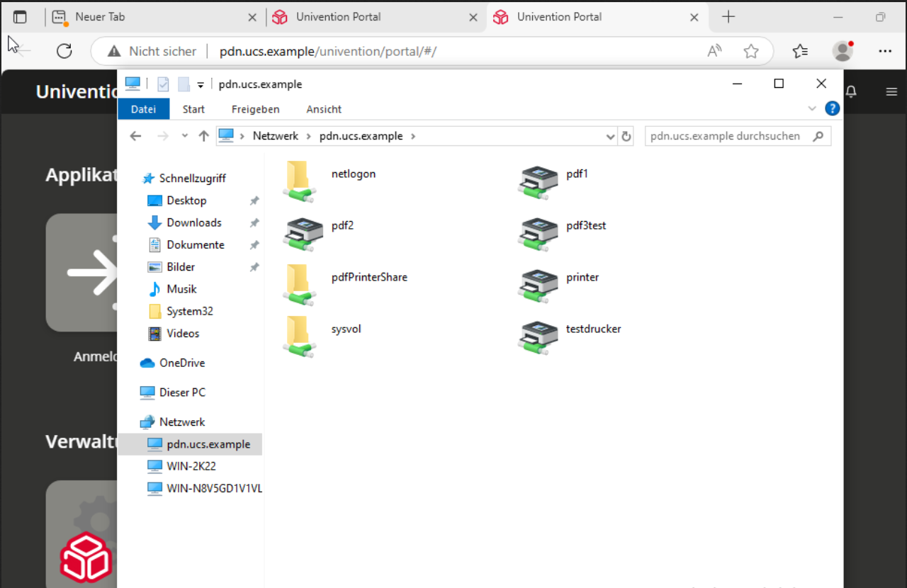Open the netlogon shared folder
907x588 pixels.
pyautogui.click(x=298, y=181)
